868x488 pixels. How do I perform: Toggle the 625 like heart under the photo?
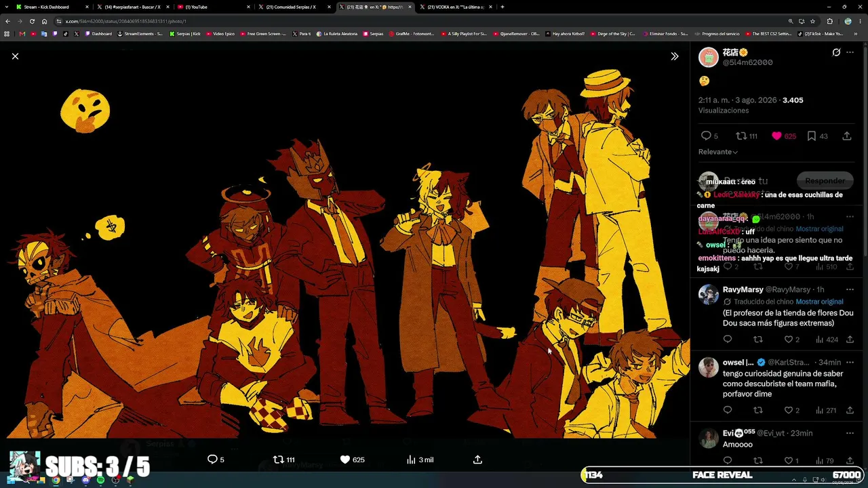[x=352, y=460]
